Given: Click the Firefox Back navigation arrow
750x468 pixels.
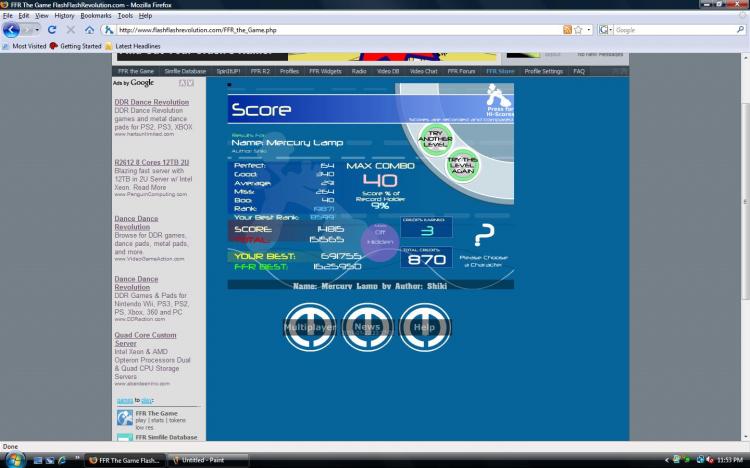Looking at the screenshot, I should pos(11,30).
